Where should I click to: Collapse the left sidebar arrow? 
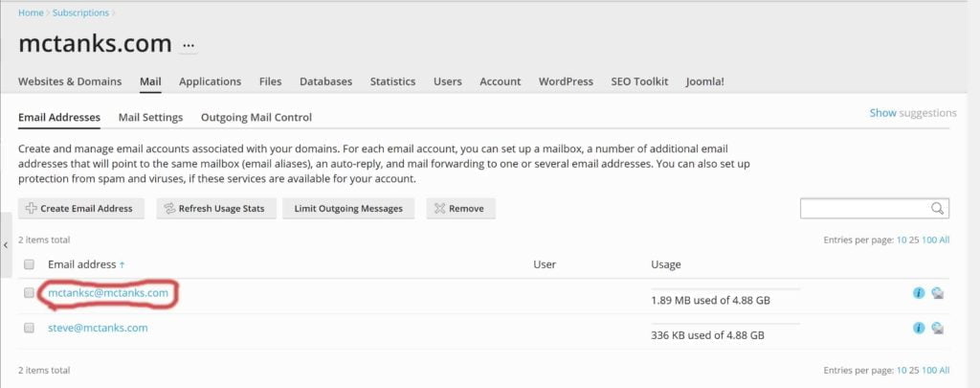point(6,245)
